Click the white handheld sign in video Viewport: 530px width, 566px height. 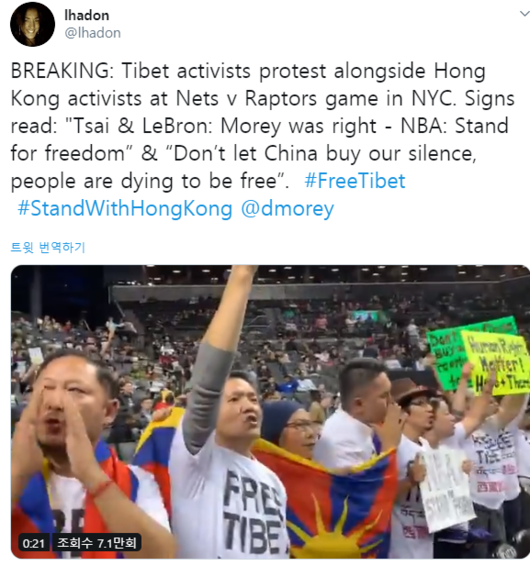[447, 486]
